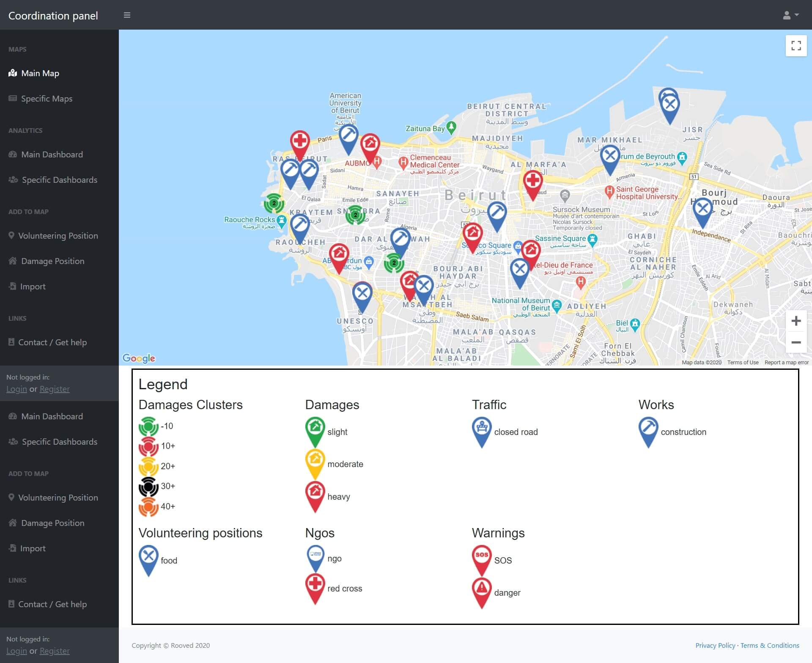This screenshot has height=663, width=812.
Task: Click green cluster at Snoubra
Action: [x=355, y=215]
